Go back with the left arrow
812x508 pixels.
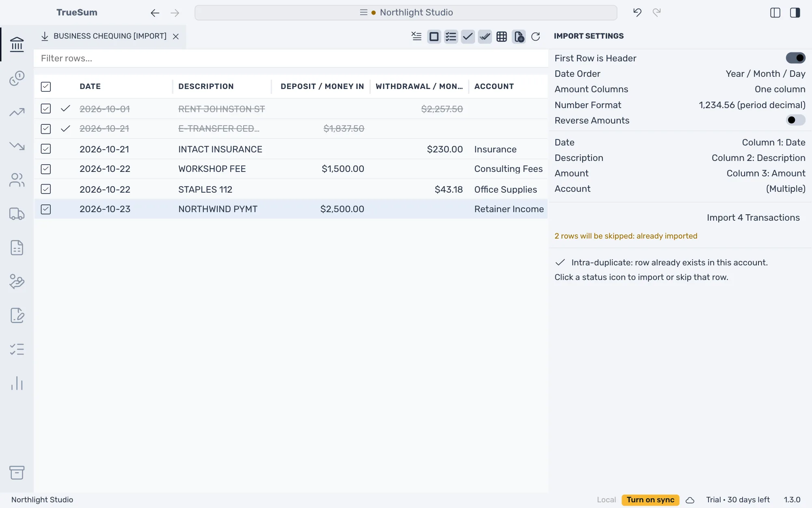pyautogui.click(x=155, y=13)
